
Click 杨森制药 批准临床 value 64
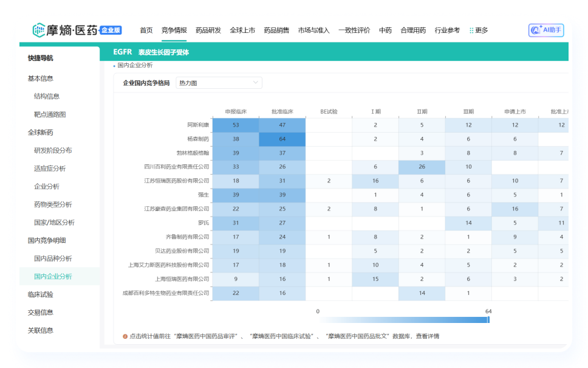pos(282,139)
